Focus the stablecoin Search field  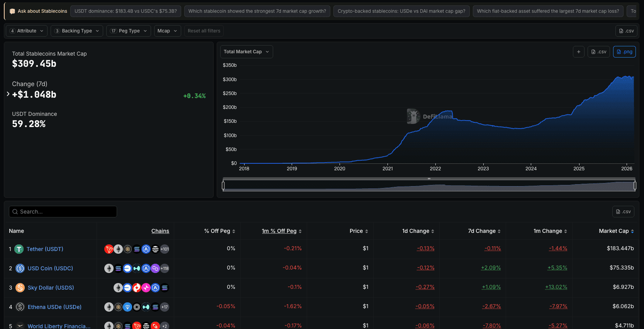click(x=63, y=212)
